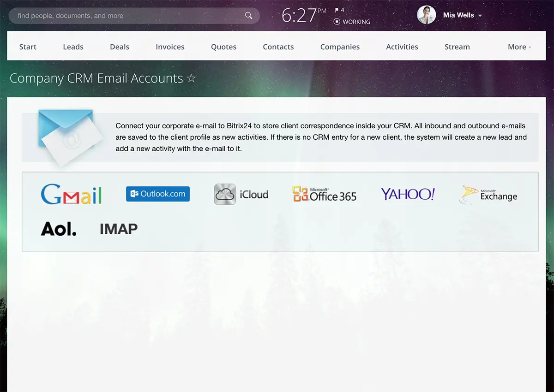Switch to the Invoices tab
Screen dimensions: 554x392
170,47
